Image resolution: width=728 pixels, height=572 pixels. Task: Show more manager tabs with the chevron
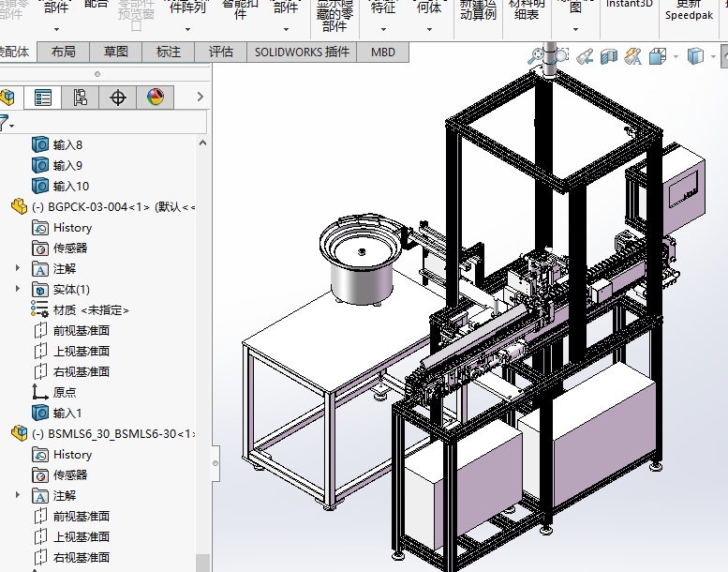point(201,97)
